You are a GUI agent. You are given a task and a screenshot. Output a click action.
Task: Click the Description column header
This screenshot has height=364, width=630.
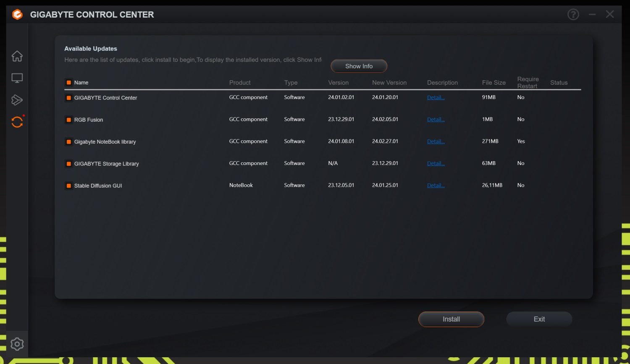coord(442,83)
